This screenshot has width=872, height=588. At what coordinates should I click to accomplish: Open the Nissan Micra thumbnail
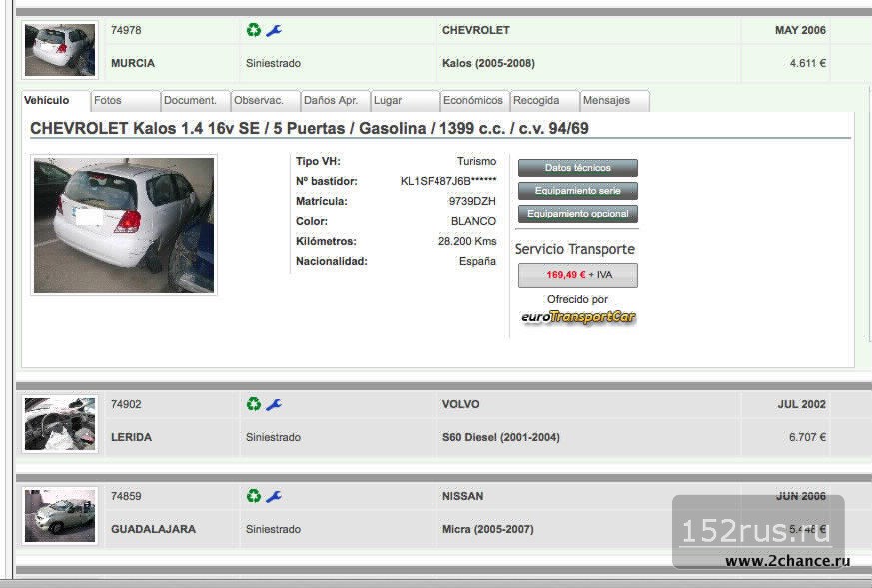pos(60,516)
